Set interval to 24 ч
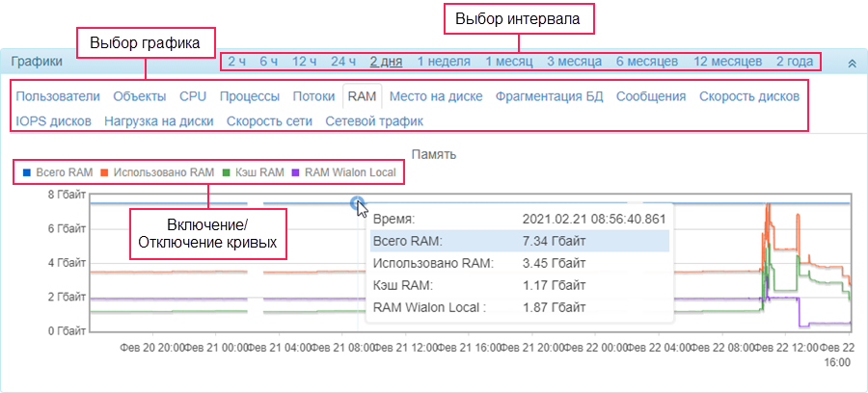 pyautogui.click(x=343, y=62)
